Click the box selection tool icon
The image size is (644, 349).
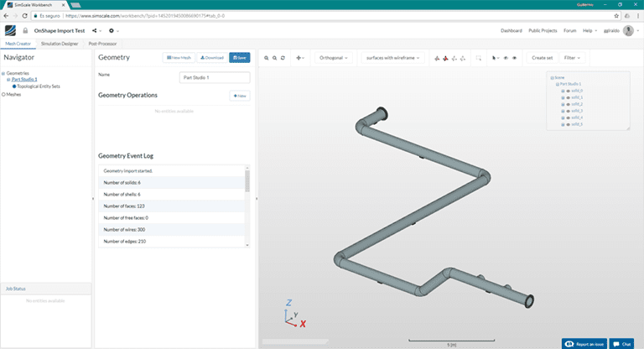pos(478,58)
